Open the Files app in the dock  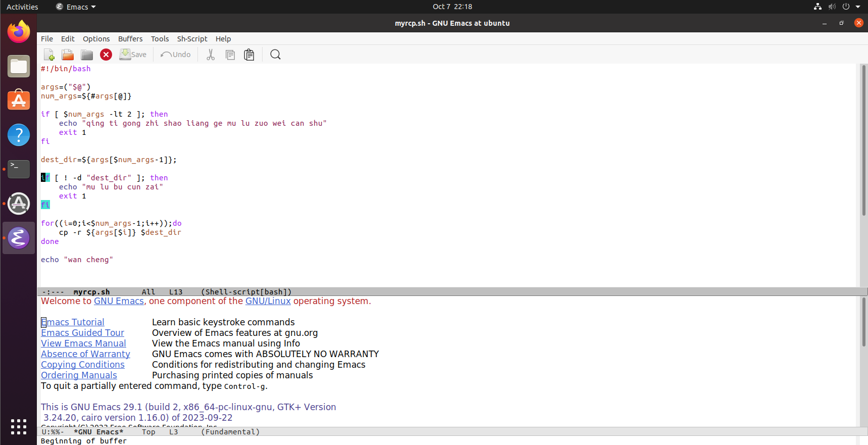tap(19, 66)
